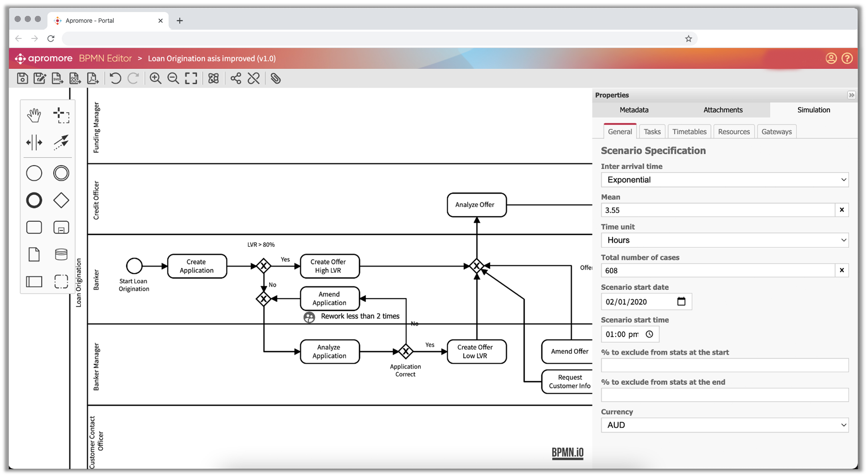Click the Export PDF toolbar icon
The height and width of the screenshot is (476, 868).
[92, 78]
